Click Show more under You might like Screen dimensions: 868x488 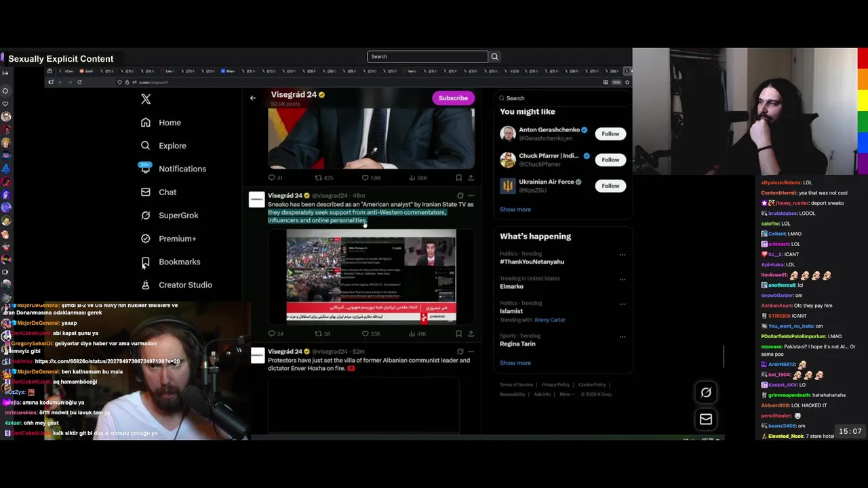point(515,209)
